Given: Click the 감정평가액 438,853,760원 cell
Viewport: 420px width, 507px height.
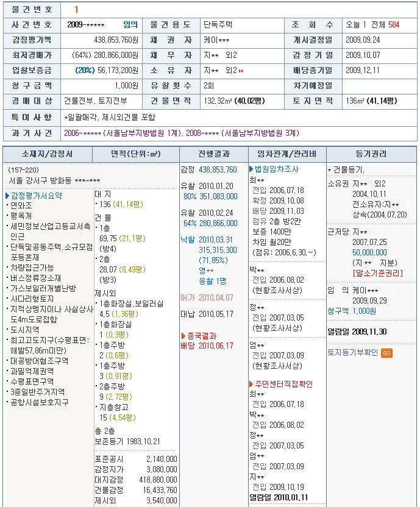Looking at the screenshot, I should [101, 40].
